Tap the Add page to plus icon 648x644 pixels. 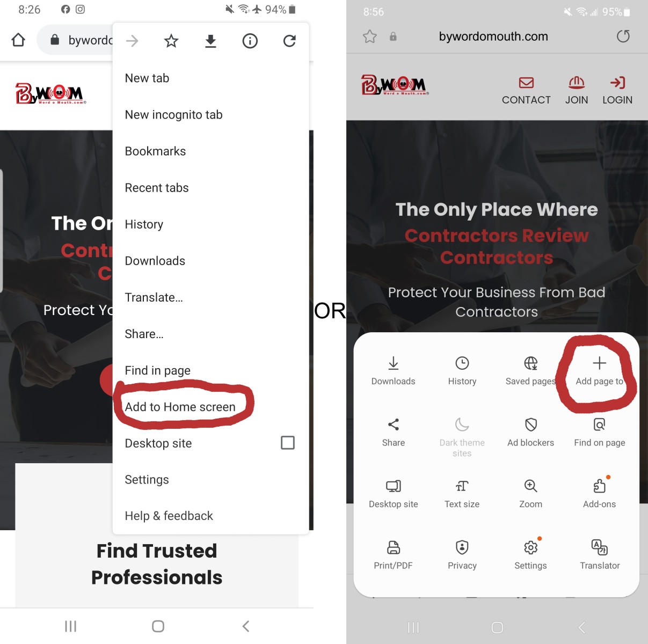[x=599, y=363]
